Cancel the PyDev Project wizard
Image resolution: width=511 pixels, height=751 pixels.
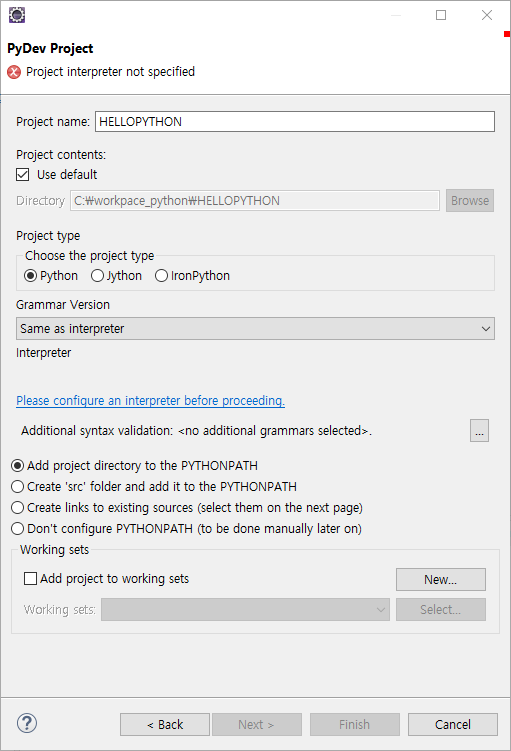[453, 724]
